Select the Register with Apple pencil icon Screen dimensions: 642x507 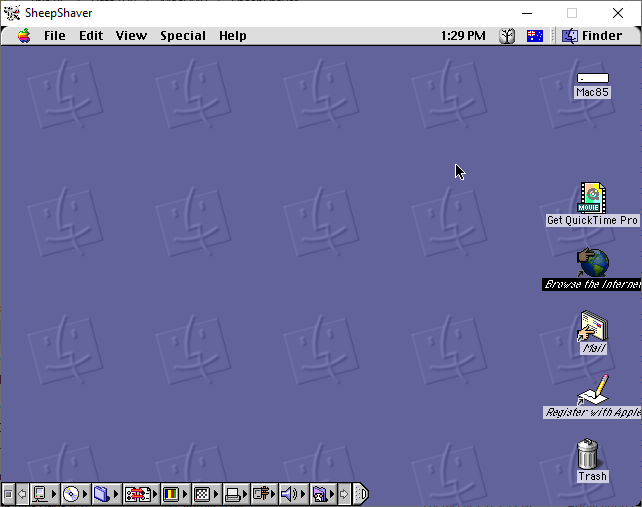pyautogui.click(x=593, y=390)
